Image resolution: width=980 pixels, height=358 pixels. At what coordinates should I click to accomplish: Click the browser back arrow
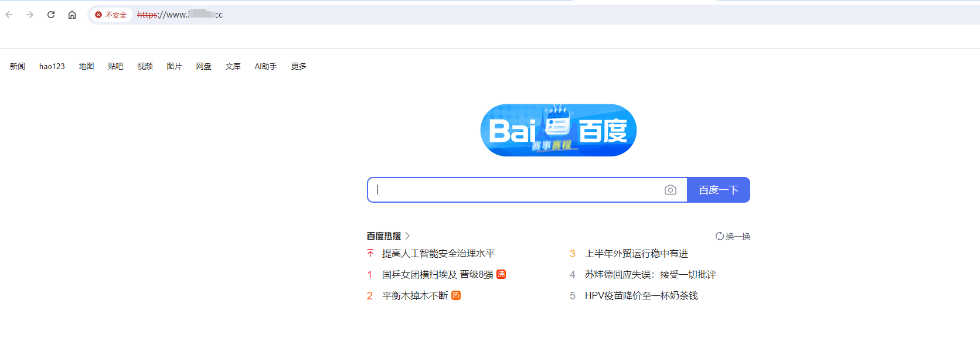(9, 15)
